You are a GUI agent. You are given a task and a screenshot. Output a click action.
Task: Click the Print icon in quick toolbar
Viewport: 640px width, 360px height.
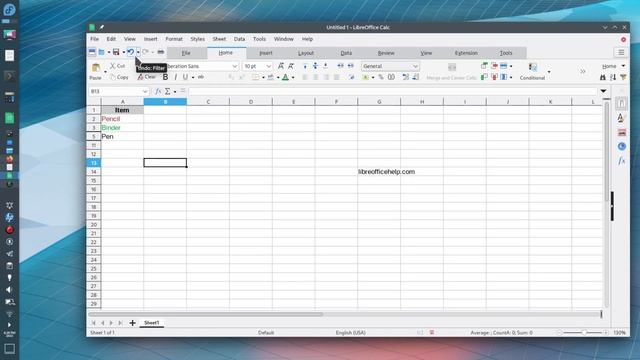160,52
